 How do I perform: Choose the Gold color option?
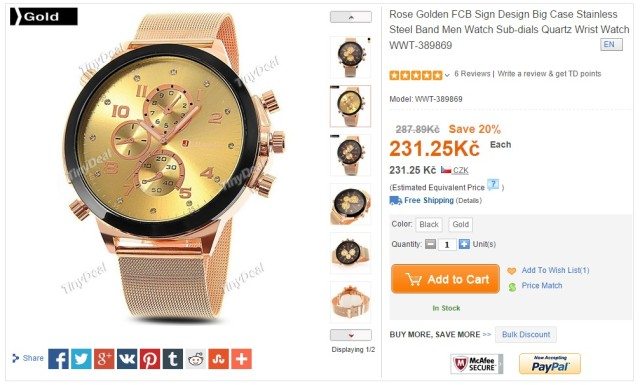(x=460, y=225)
